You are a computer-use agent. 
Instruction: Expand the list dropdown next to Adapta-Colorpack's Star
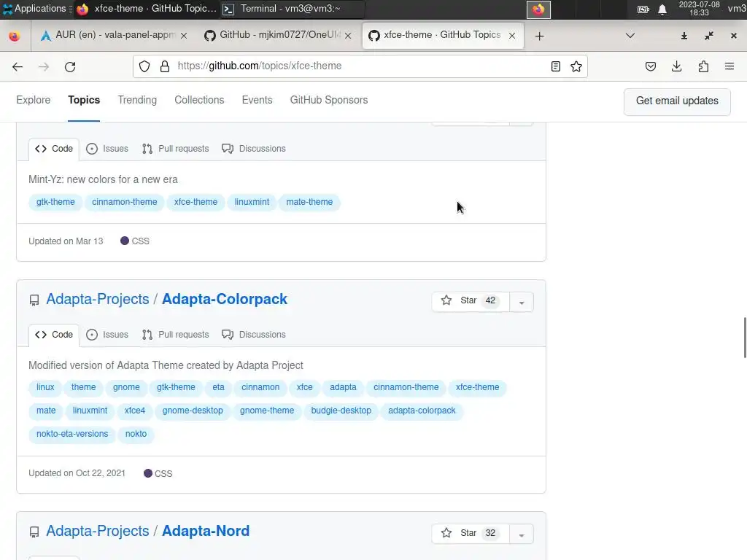tap(522, 302)
